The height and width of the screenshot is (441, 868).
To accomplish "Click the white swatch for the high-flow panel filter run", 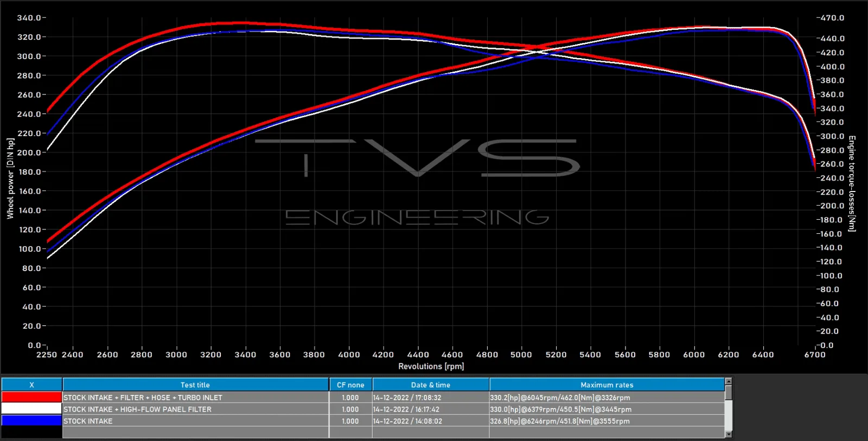I will coord(31,409).
